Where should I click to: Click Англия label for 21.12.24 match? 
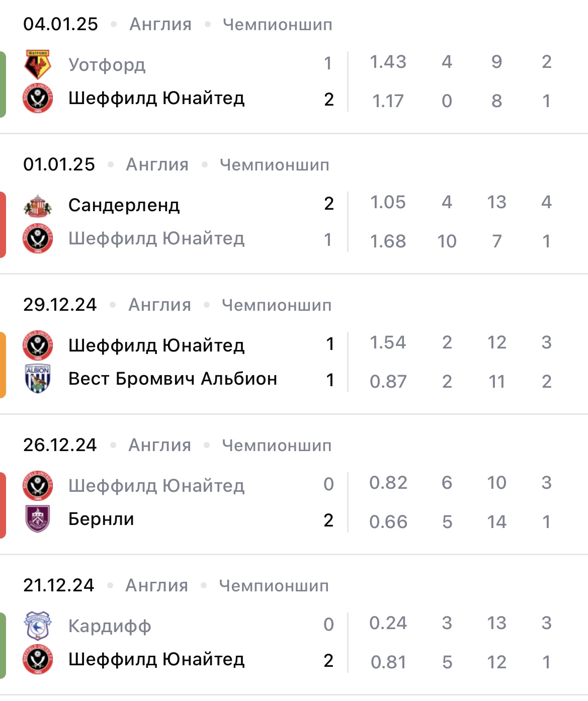(x=156, y=586)
